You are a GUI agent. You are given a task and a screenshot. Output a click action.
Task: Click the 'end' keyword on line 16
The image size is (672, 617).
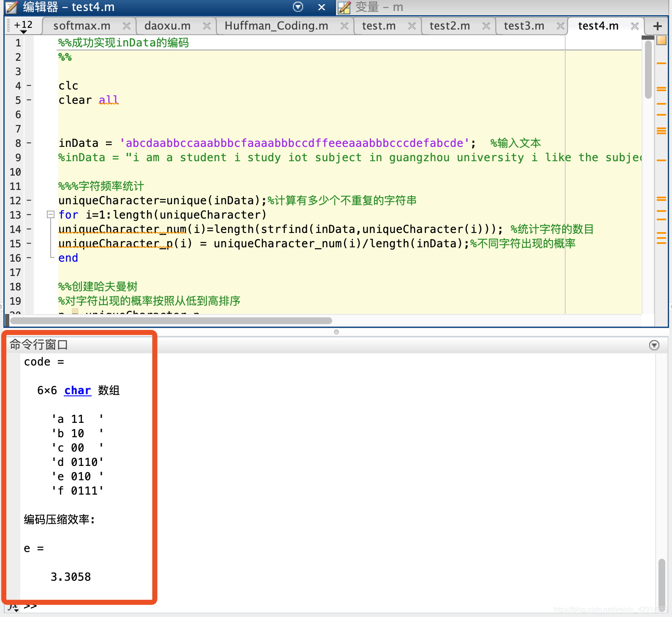click(x=68, y=258)
